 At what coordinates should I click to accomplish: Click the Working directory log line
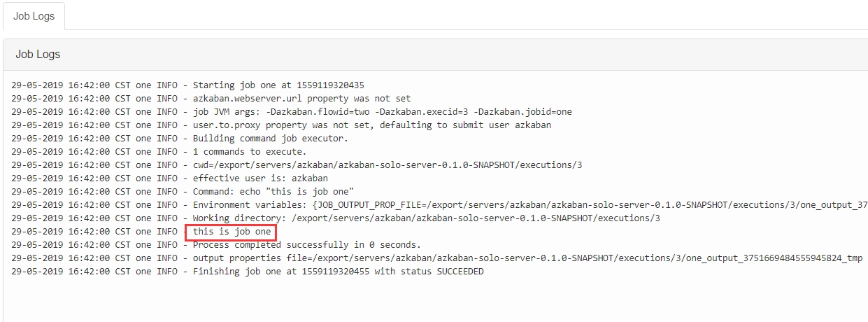336,218
